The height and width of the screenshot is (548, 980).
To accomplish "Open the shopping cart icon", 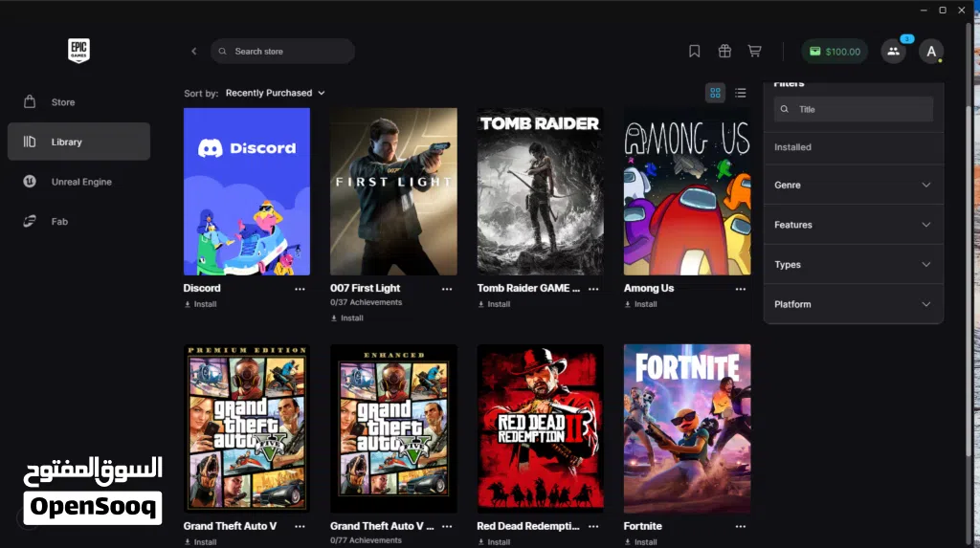I will tap(754, 52).
